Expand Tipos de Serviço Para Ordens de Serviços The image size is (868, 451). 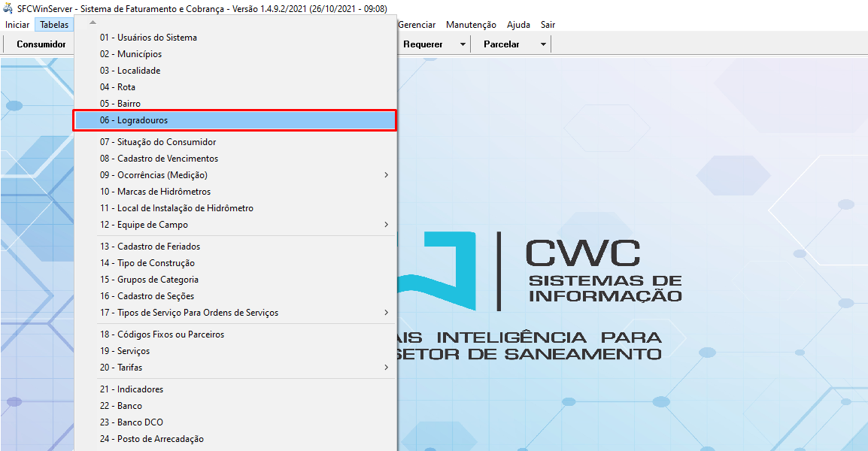point(387,313)
